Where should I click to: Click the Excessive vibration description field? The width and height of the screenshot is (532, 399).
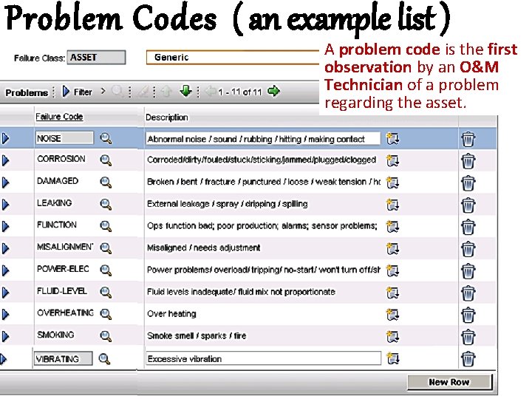coord(264,359)
